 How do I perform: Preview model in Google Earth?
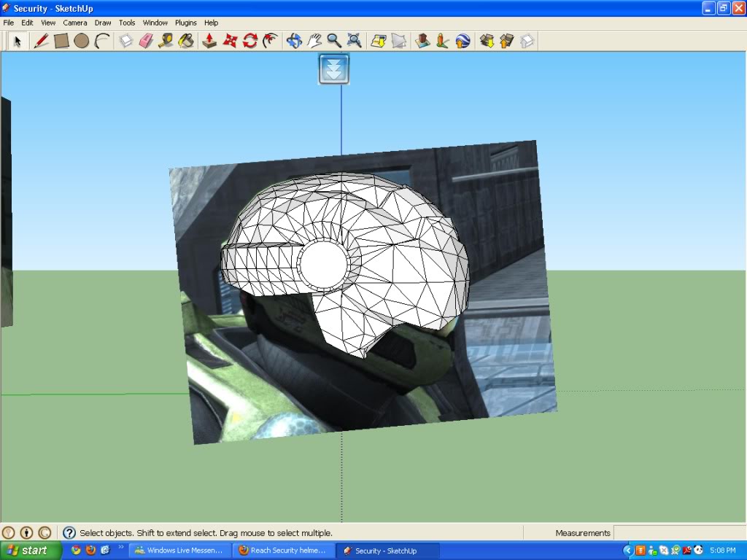point(462,42)
